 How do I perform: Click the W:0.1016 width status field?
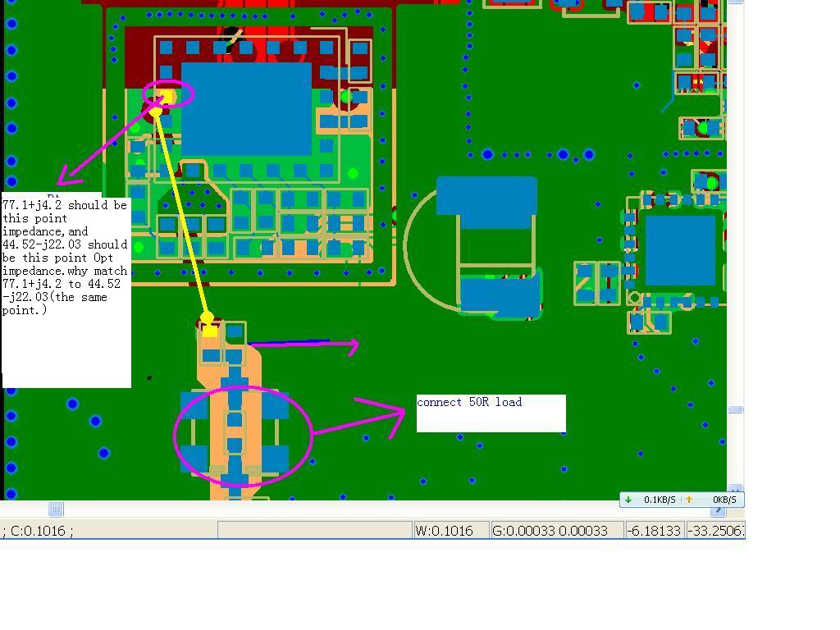click(451, 531)
